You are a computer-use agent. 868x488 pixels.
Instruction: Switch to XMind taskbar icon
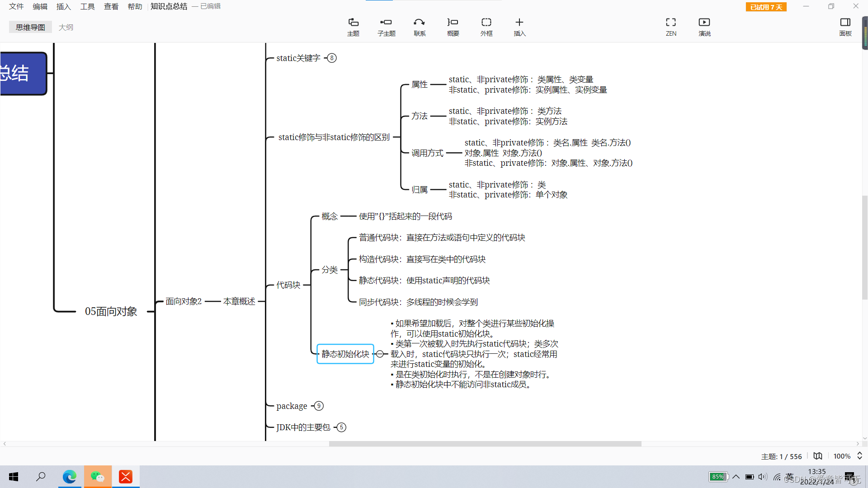click(126, 477)
